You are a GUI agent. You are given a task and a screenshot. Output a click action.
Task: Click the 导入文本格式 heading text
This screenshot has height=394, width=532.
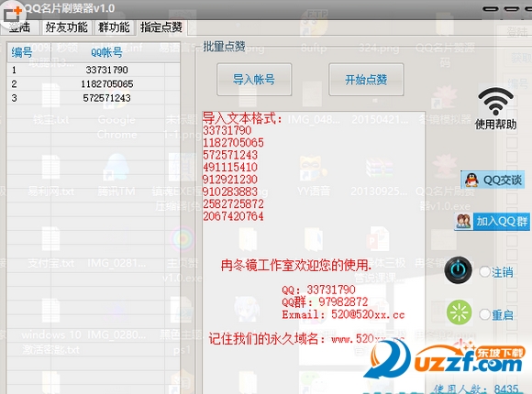242,118
